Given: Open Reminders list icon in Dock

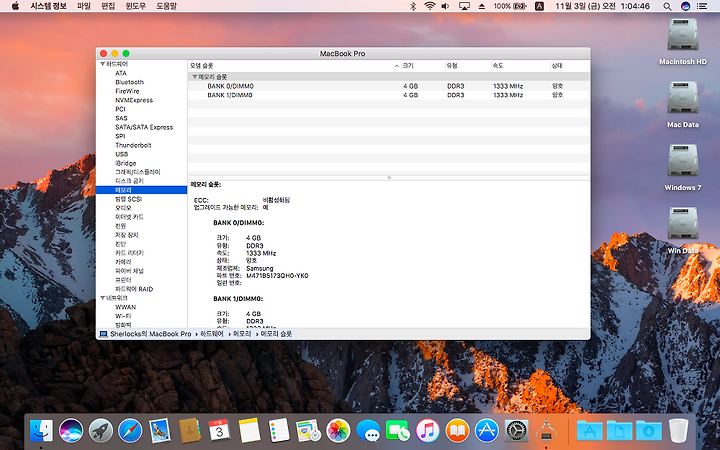Looking at the screenshot, I should [279, 431].
